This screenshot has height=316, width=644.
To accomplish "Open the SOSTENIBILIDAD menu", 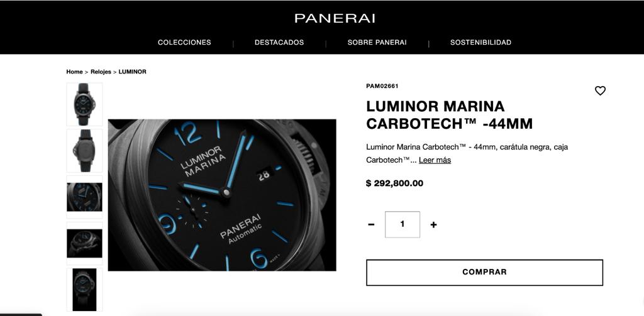I will click(480, 42).
